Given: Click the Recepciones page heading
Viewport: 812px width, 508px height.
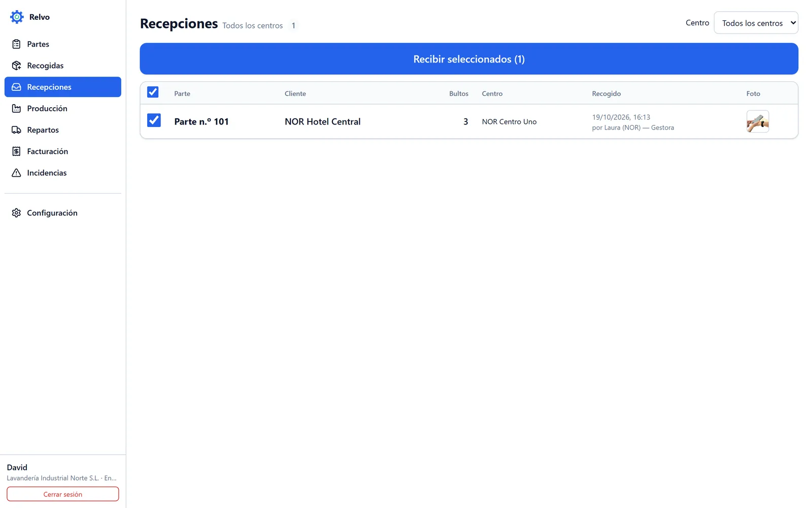Looking at the screenshot, I should 179,24.
